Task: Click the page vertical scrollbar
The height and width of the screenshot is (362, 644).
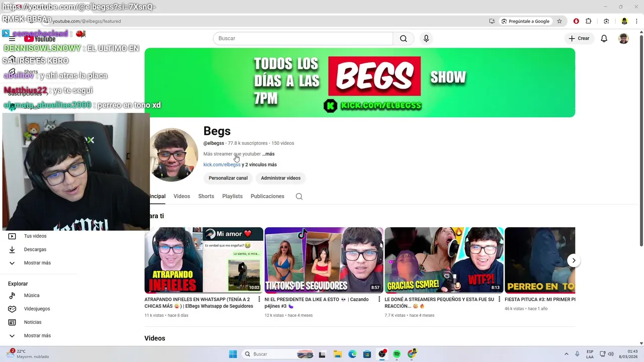Action: pyautogui.click(x=641, y=141)
